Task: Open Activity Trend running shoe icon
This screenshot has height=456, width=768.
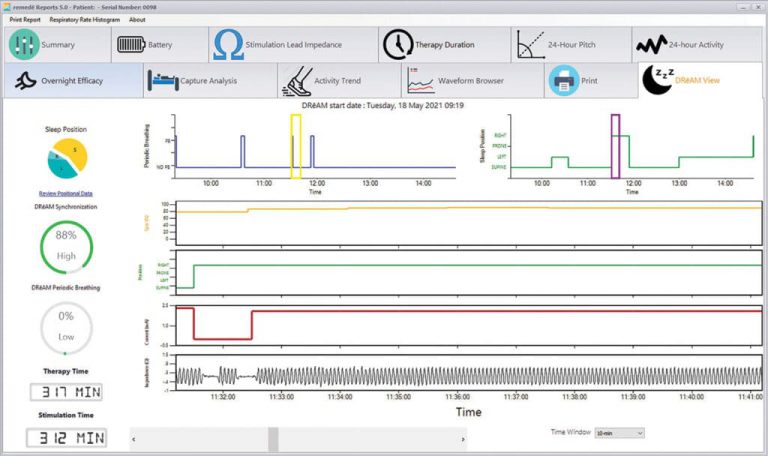Action: point(297,81)
